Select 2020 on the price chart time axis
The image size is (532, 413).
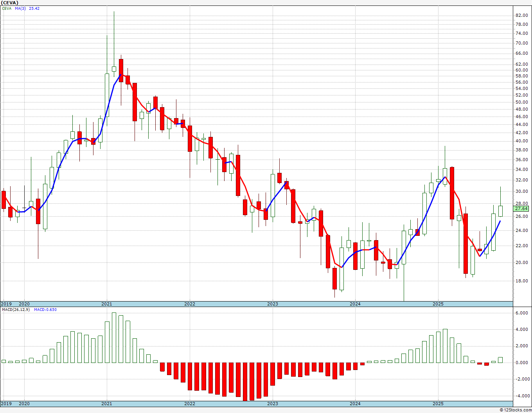[24, 304]
